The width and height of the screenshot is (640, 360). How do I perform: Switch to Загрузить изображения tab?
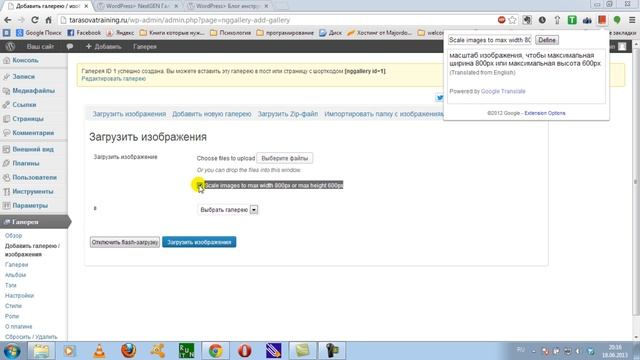[x=129, y=114]
